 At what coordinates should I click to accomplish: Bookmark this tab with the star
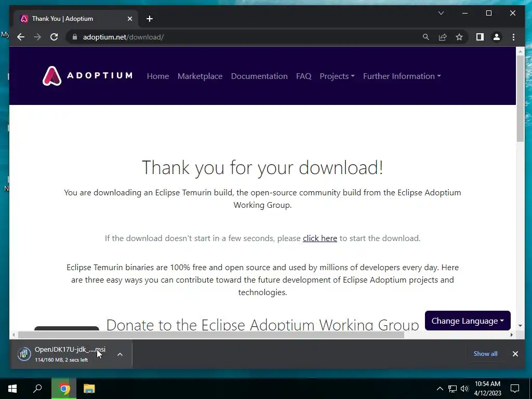click(x=459, y=37)
